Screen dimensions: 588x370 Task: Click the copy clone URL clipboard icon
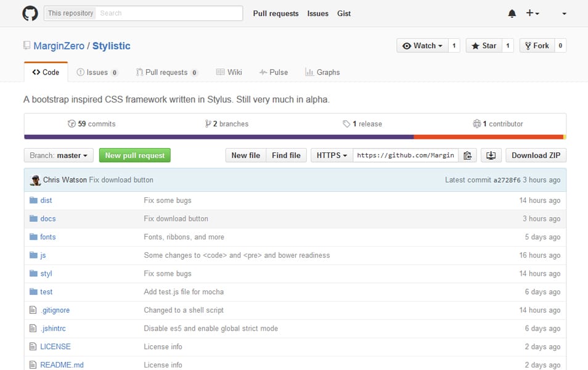[467, 155]
